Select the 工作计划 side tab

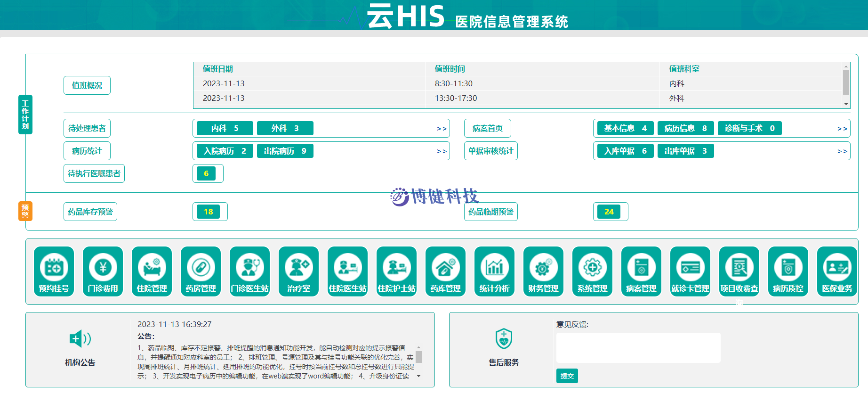click(x=25, y=115)
